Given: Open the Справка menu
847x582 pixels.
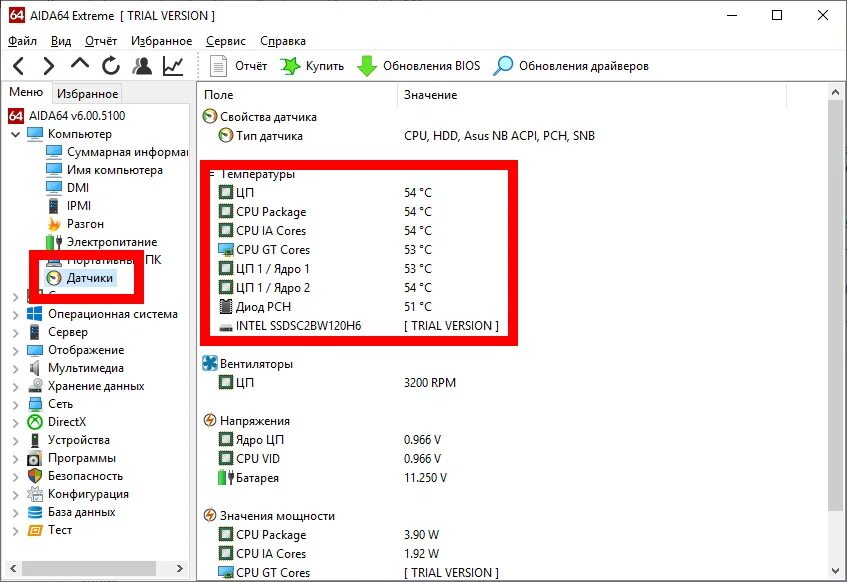Looking at the screenshot, I should tap(283, 41).
